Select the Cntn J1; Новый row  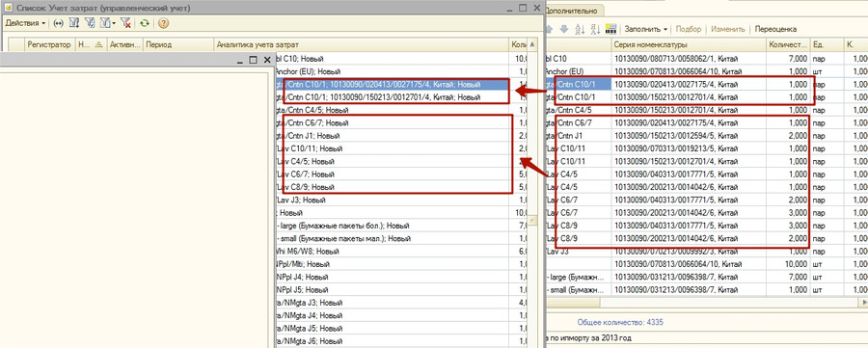[x=393, y=136]
